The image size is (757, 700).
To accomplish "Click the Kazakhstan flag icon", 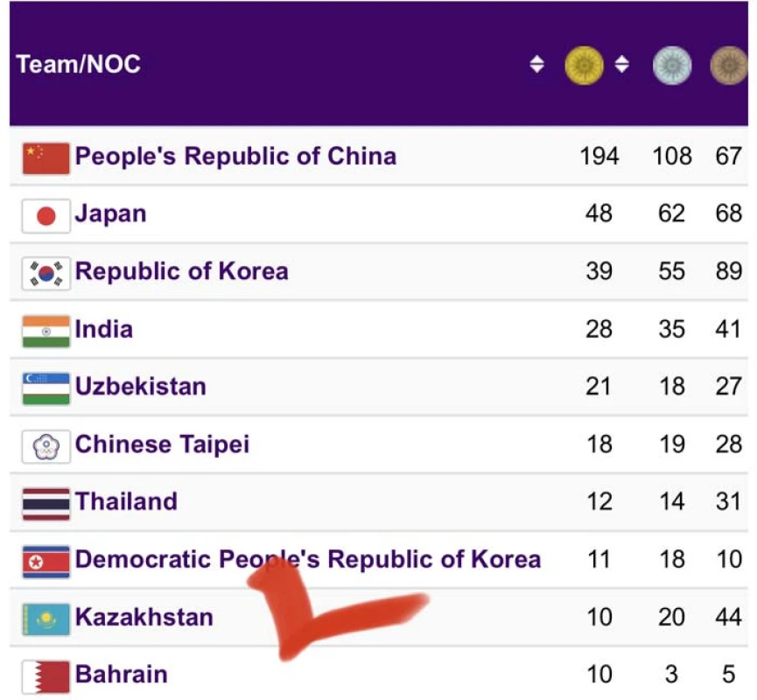I will [46, 619].
